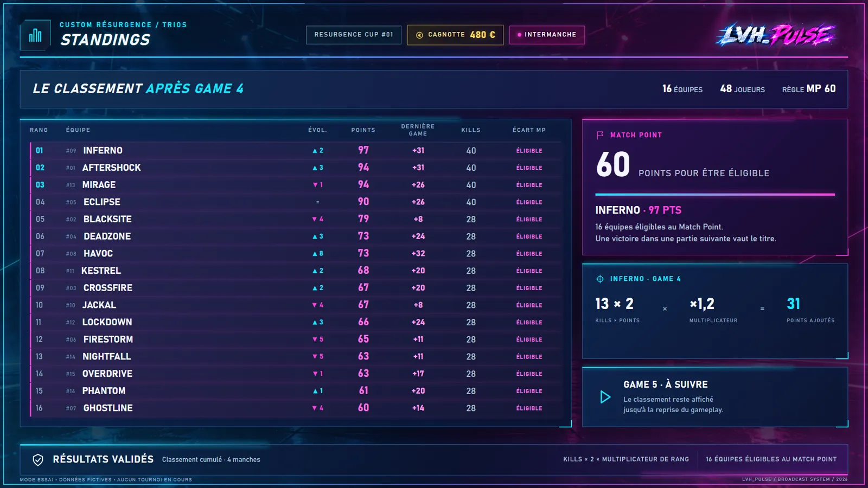Screen dimensions: 868x488
Task: Click the Résultats Validés shield check icon
Action: [38, 460]
